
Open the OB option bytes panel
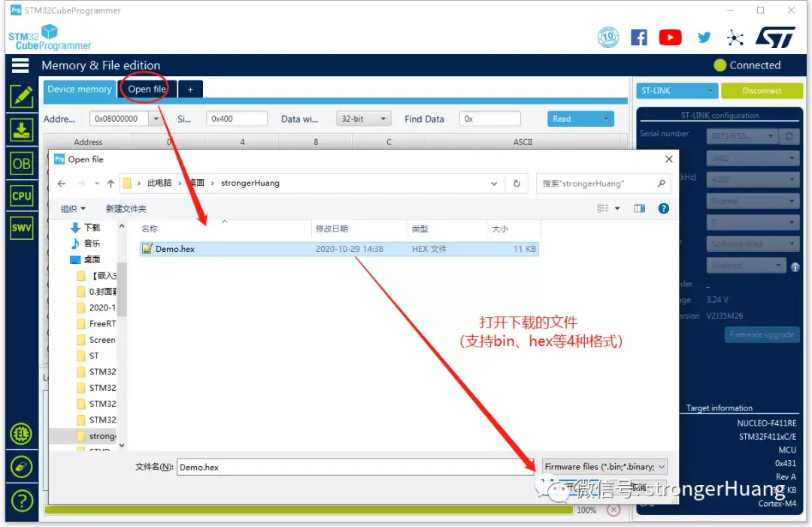(x=21, y=164)
